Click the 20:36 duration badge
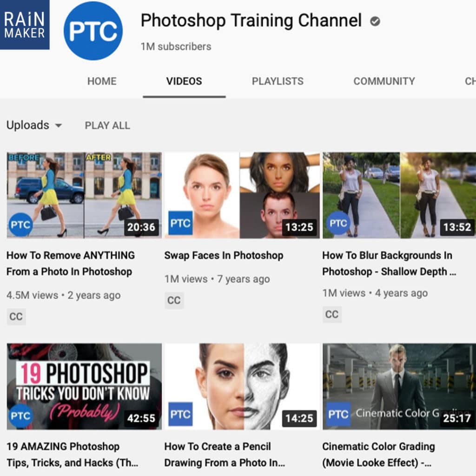The width and height of the screenshot is (476, 476). [141, 227]
